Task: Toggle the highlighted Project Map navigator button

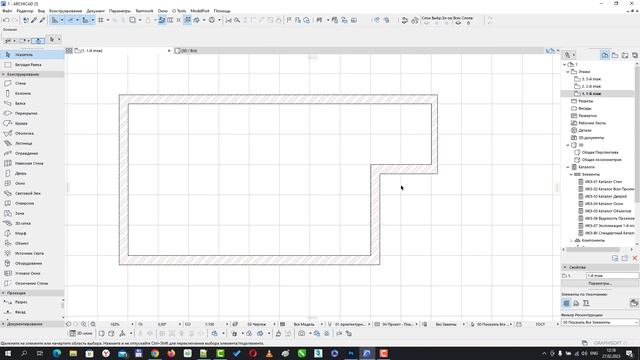Action: (x=605, y=55)
